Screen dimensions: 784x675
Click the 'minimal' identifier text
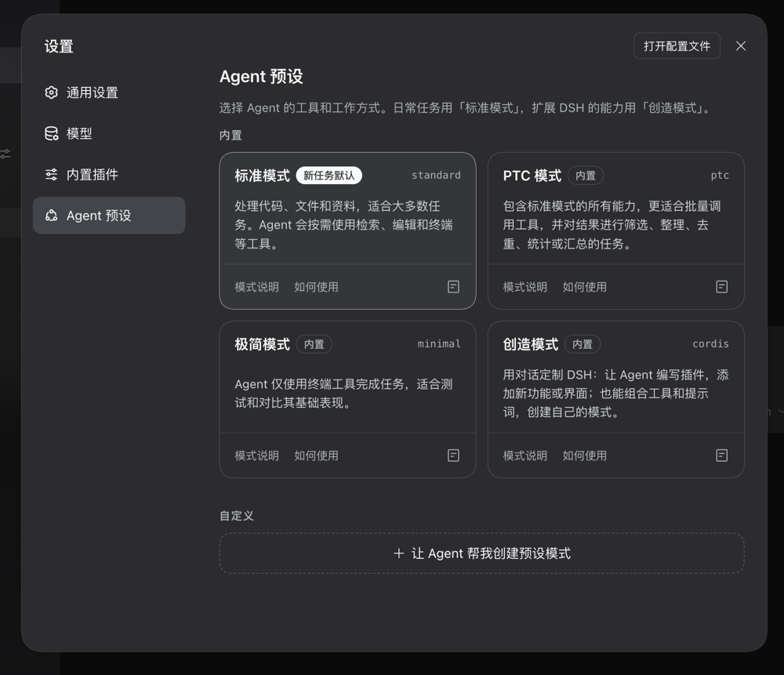439,343
